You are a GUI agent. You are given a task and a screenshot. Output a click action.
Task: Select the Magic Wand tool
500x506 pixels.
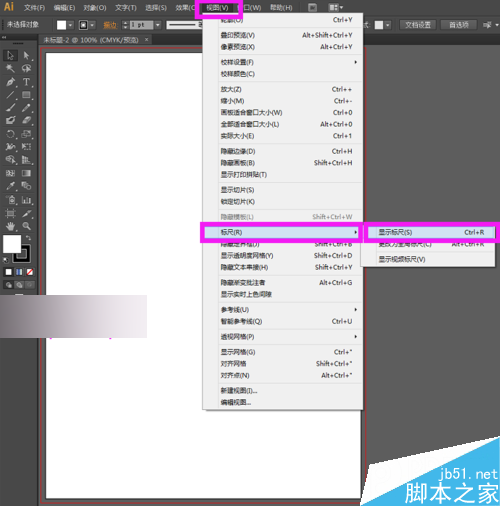10,69
